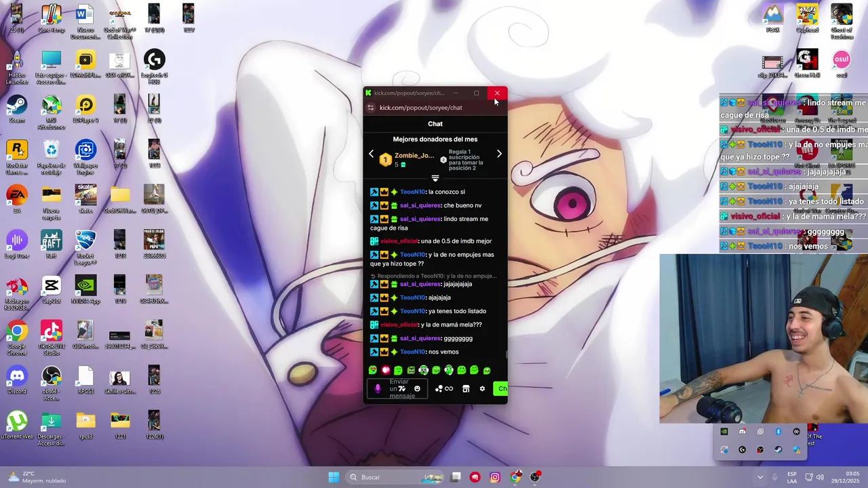This screenshot has height=488, width=868.
Task: Click Zombie_Jo... top donor name
Action: pyautogui.click(x=414, y=155)
